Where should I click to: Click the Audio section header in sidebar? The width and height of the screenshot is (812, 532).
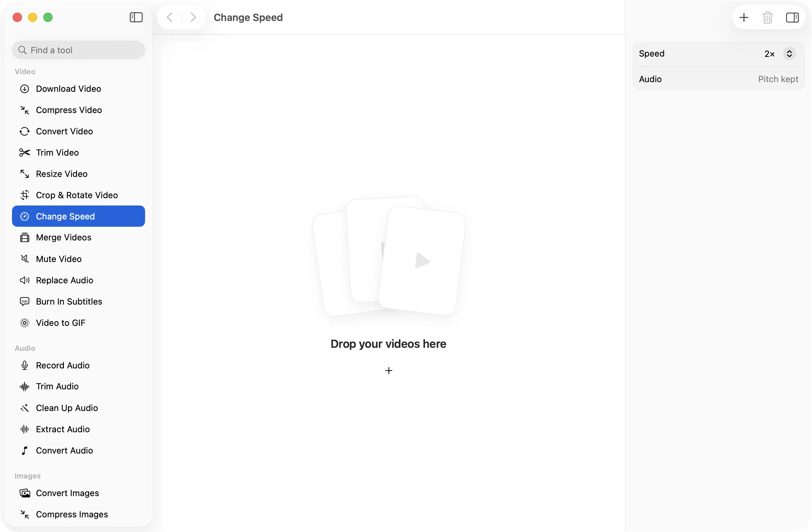point(25,348)
